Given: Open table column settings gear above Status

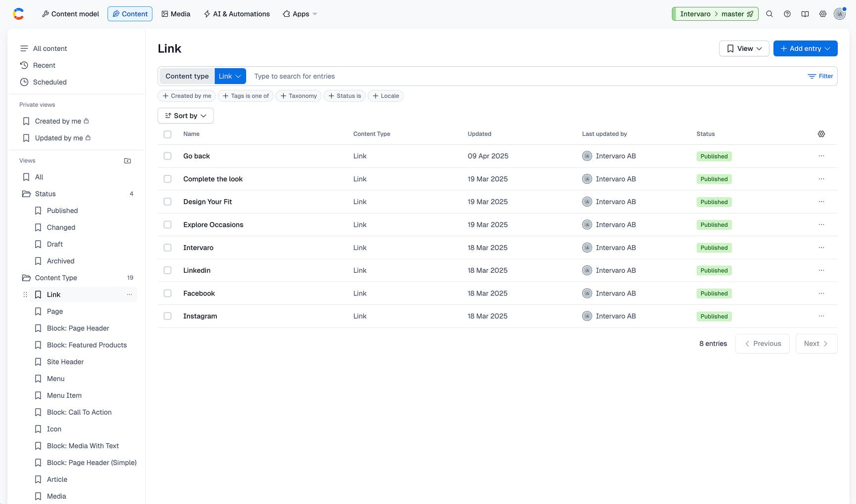Looking at the screenshot, I should click(821, 133).
